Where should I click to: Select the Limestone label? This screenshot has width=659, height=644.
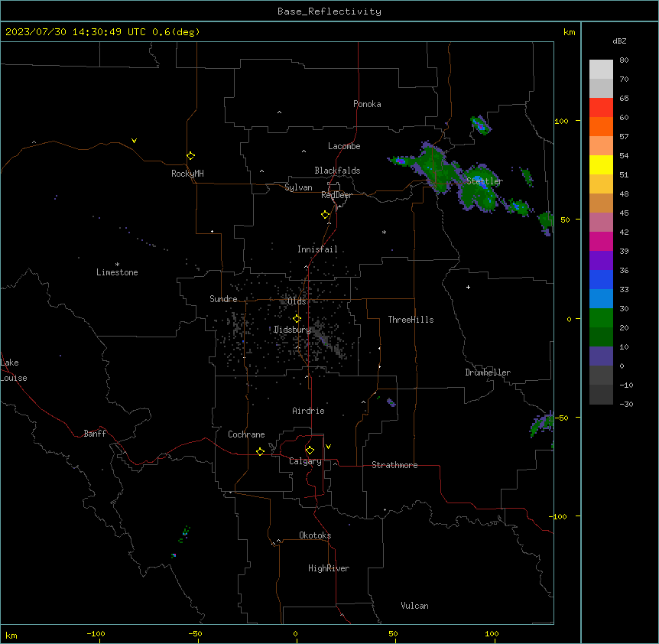(x=117, y=272)
